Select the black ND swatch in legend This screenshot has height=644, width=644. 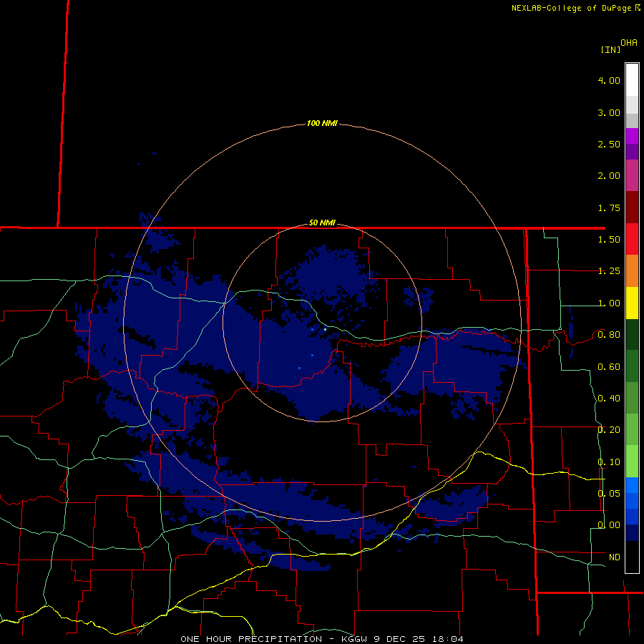click(632, 557)
